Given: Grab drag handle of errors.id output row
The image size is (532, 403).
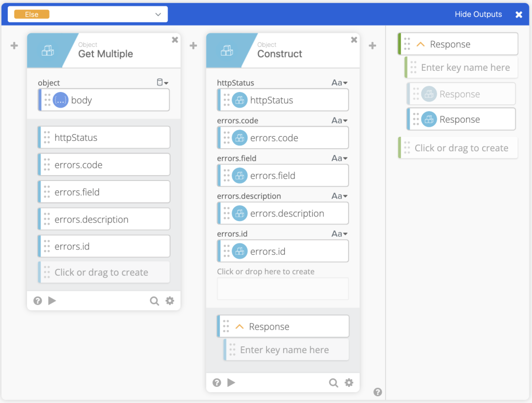Looking at the screenshot, I should 47,246.
